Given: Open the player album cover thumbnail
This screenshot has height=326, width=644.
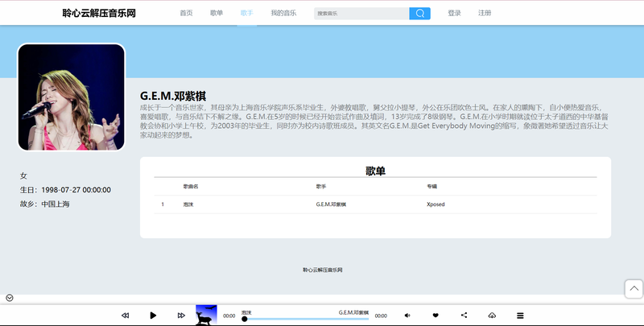Looking at the screenshot, I should click(206, 316).
